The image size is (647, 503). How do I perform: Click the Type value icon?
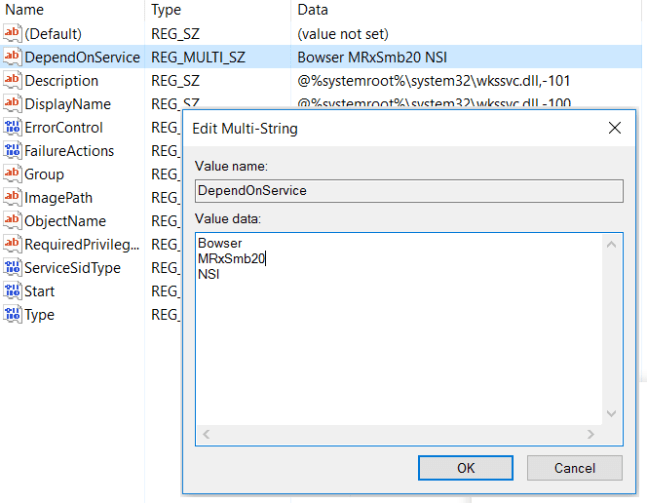click(x=12, y=315)
